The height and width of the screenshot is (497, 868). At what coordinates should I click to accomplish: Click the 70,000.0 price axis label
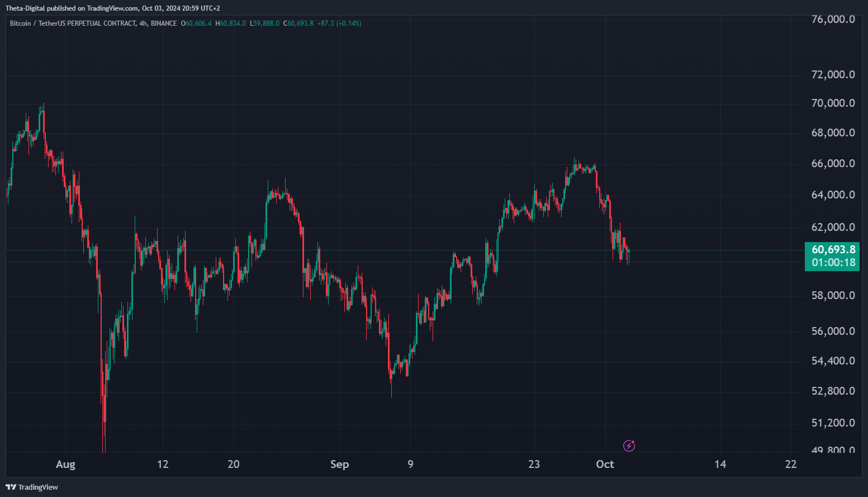coord(833,103)
